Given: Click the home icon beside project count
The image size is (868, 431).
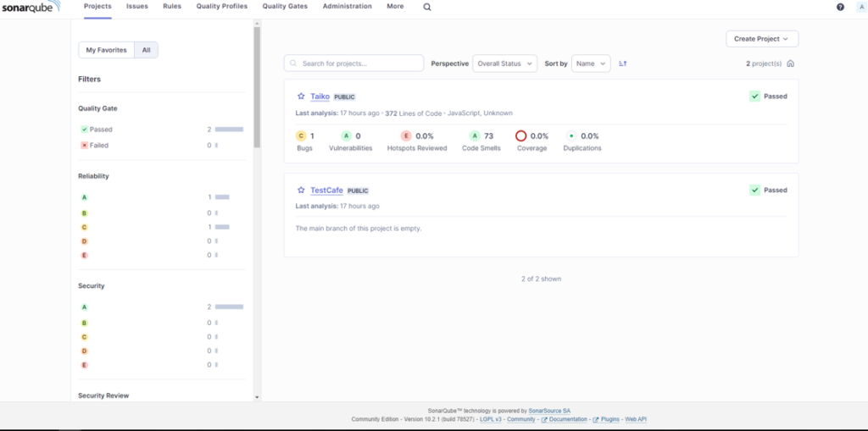Looking at the screenshot, I should (x=791, y=64).
